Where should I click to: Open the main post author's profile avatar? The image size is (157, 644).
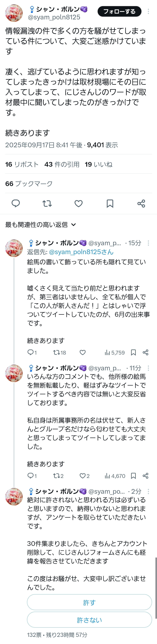[14, 13]
